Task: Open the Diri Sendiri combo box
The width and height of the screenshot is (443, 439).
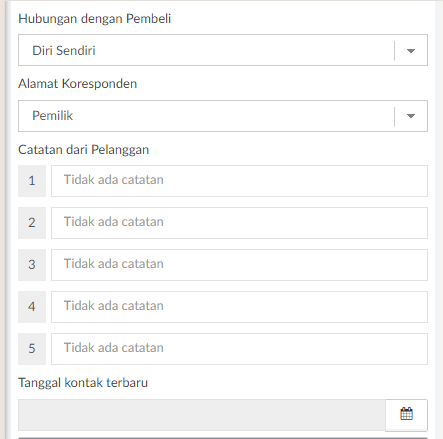Action: point(223,50)
